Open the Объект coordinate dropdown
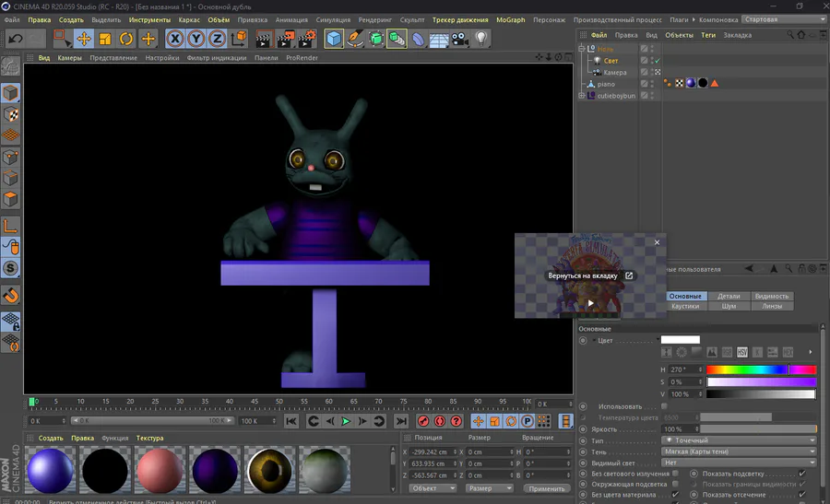This screenshot has height=504, width=830. pos(433,488)
